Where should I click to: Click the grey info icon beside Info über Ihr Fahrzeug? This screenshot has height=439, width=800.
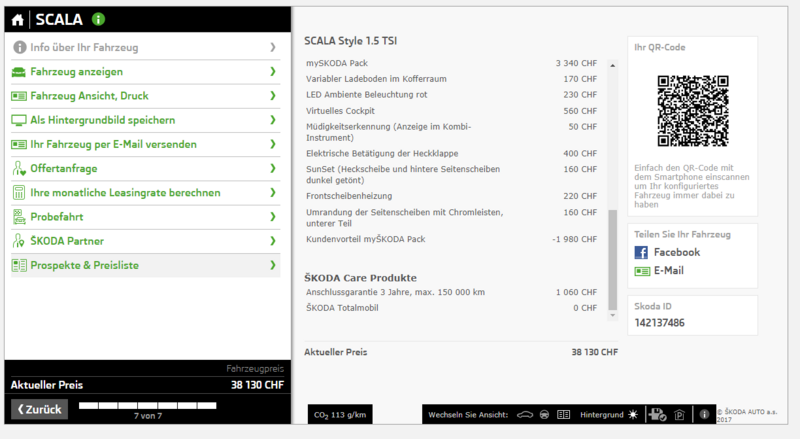[19, 47]
